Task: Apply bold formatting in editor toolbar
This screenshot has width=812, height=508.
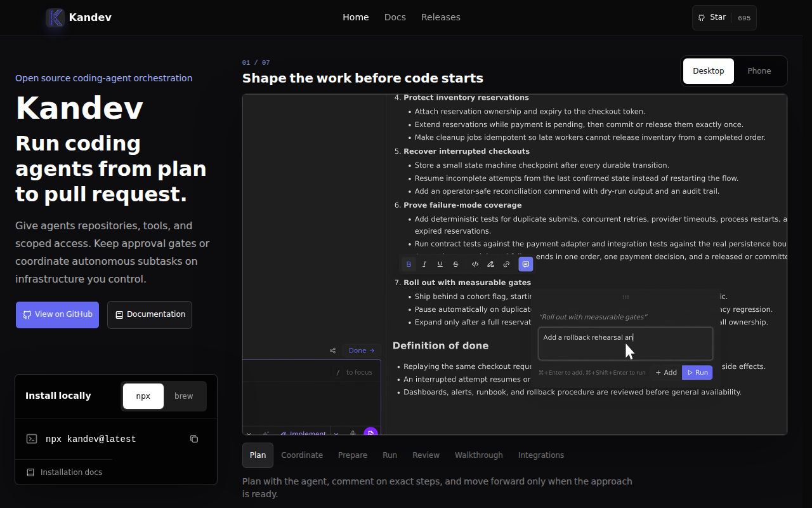Action: pyautogui.click(x=409, y=264)
